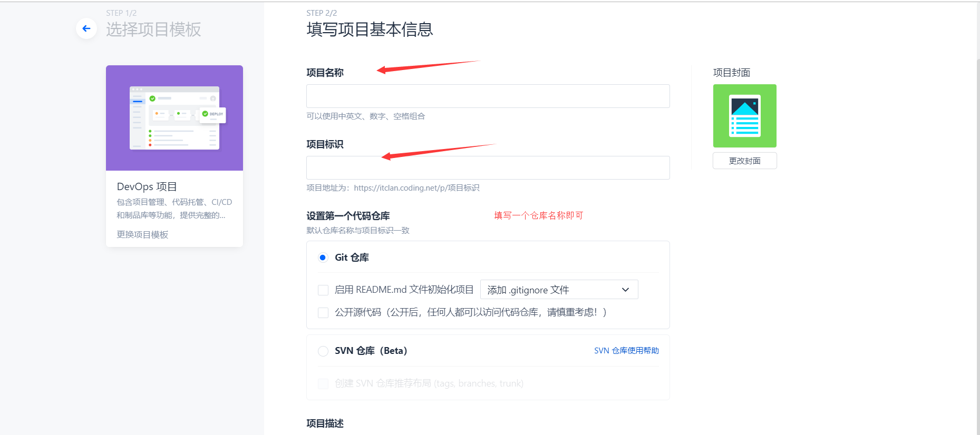Select the SVN 仓库 (Beta) radio button
This screenshot has width=980, height=435.
323,351
